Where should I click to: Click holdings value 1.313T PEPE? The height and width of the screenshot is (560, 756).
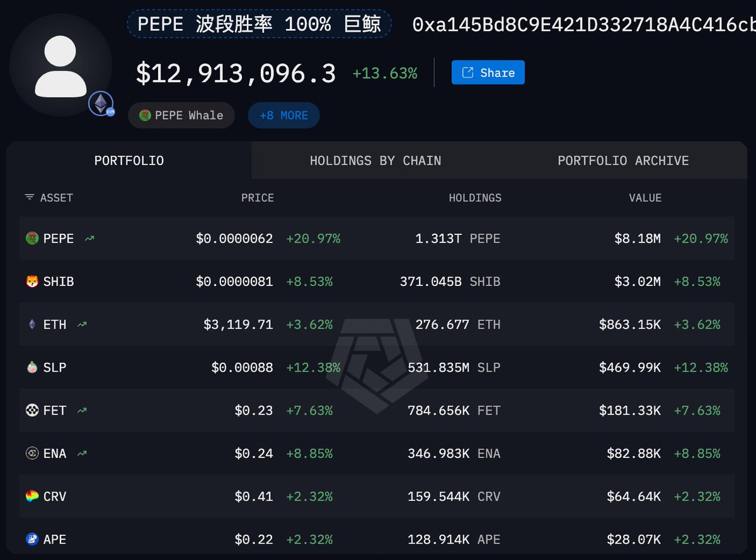458,239
